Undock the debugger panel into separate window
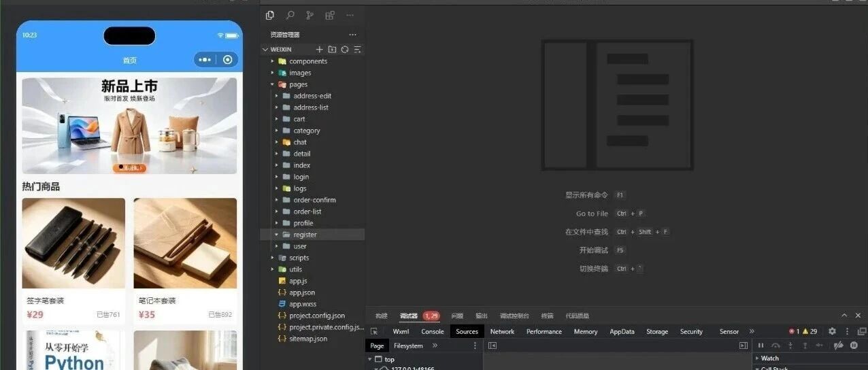The image size is (868, 370). 862,331
